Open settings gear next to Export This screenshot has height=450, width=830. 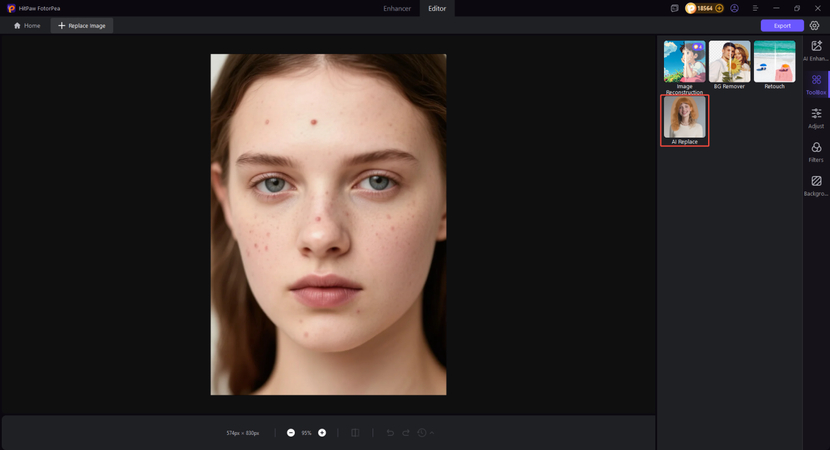pyautogui.click(x=815, y=25)
